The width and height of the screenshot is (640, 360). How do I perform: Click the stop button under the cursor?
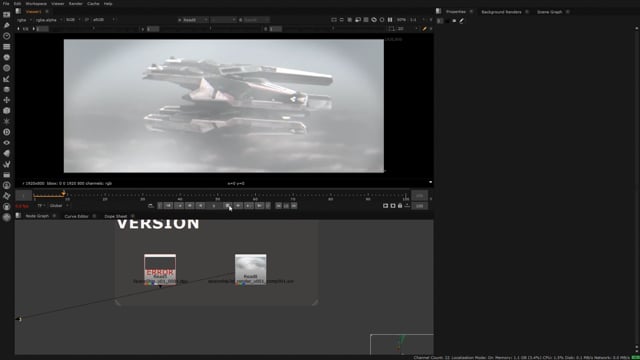228,206
